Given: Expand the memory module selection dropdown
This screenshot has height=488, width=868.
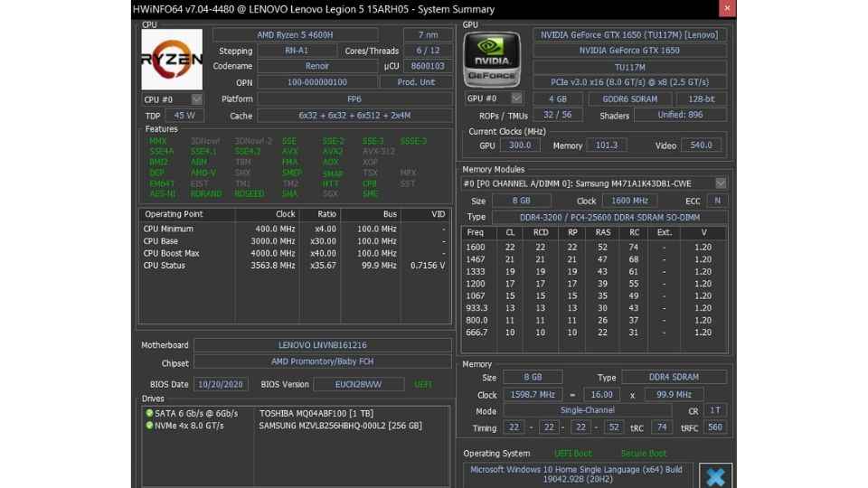Looking at the screenshot, I should coord(721,183).
